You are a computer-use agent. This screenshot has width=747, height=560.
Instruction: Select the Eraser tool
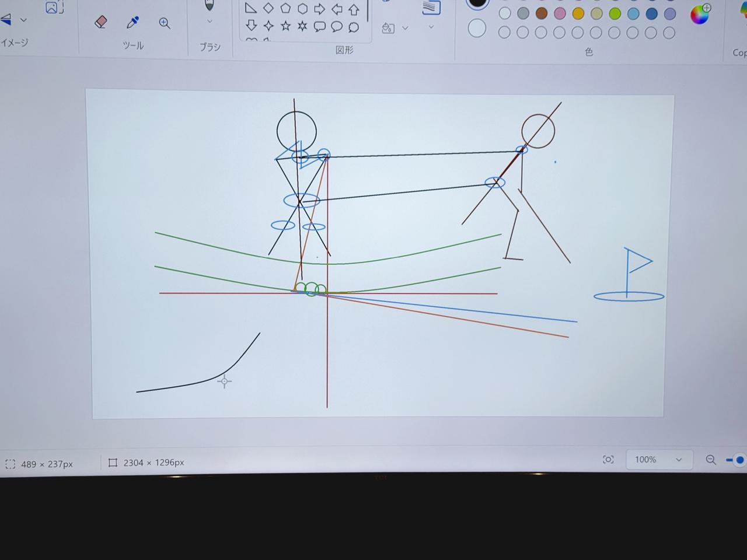(x=100, y=23)
